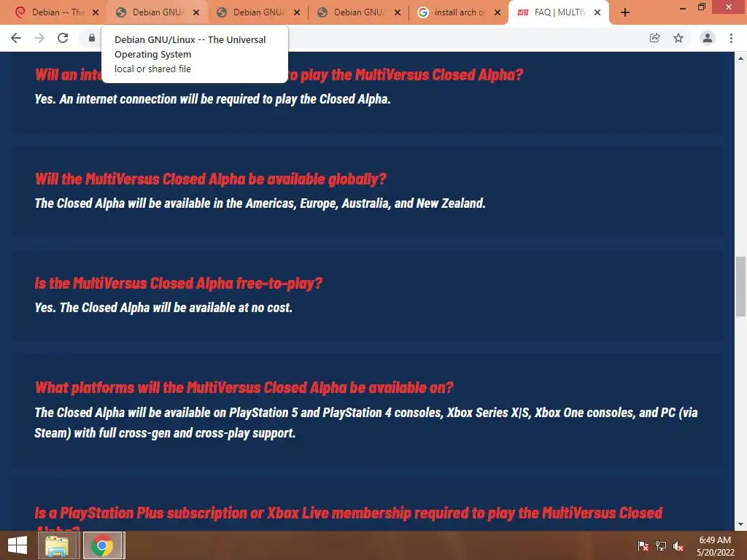747x560 pixels.
Task: Share this page via share icon
Action: (x=655, y=38)
